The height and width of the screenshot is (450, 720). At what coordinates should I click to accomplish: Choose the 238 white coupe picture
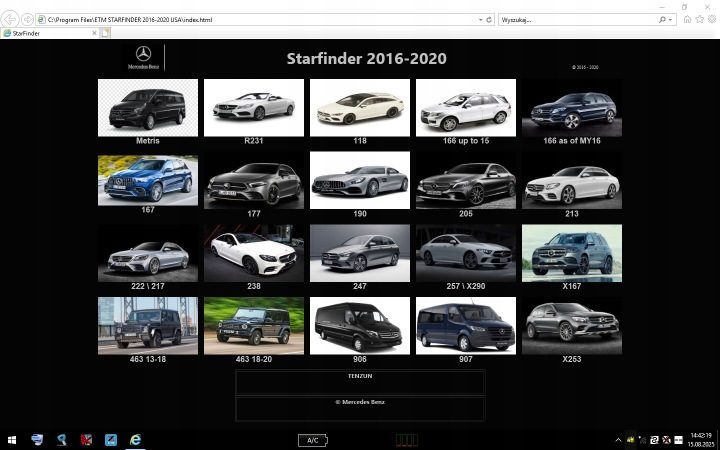pos(254,253)
